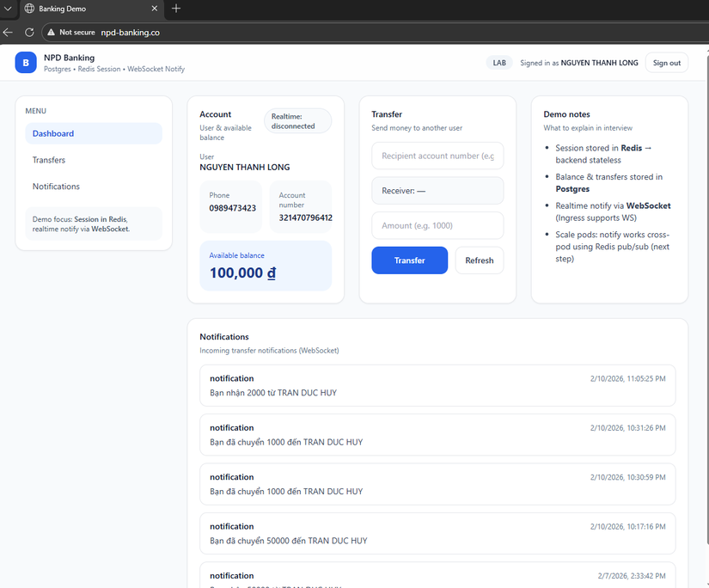Click the 2/7/2026, 2:33:42 PM notification

(437, 575)
